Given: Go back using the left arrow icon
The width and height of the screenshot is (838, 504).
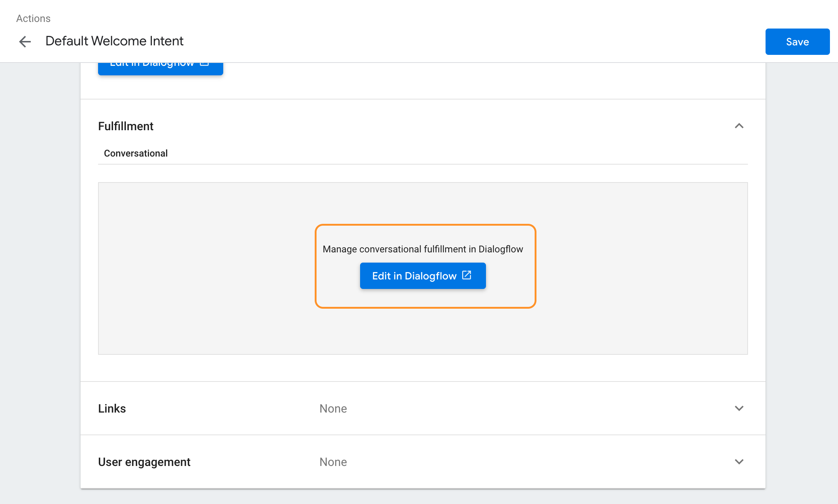Looking at the screenshot, I should coord(25,41).
